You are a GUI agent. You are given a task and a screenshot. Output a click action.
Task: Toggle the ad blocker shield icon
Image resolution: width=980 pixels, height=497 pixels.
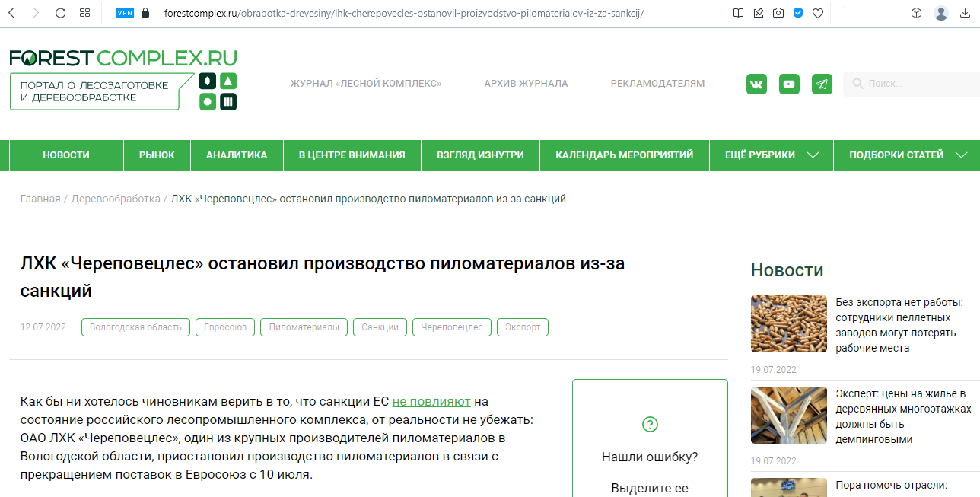798,13
